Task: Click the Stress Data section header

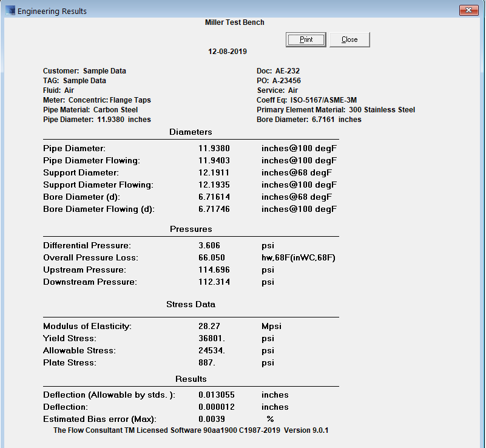Action: point(191,304)
